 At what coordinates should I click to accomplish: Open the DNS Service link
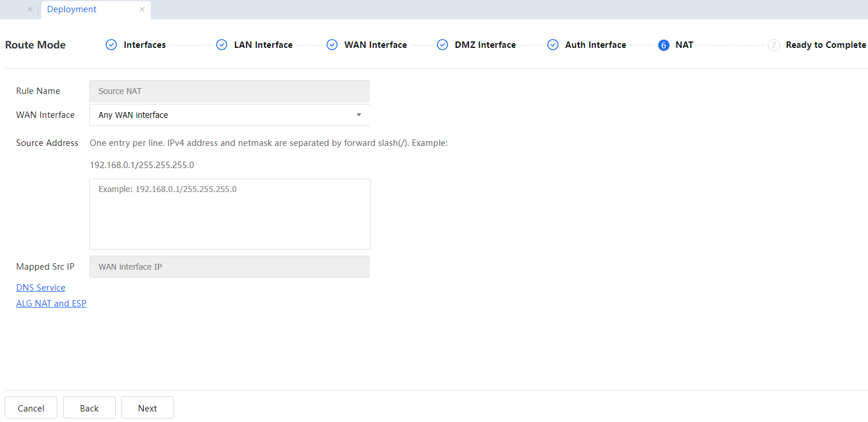coord(41,288)
